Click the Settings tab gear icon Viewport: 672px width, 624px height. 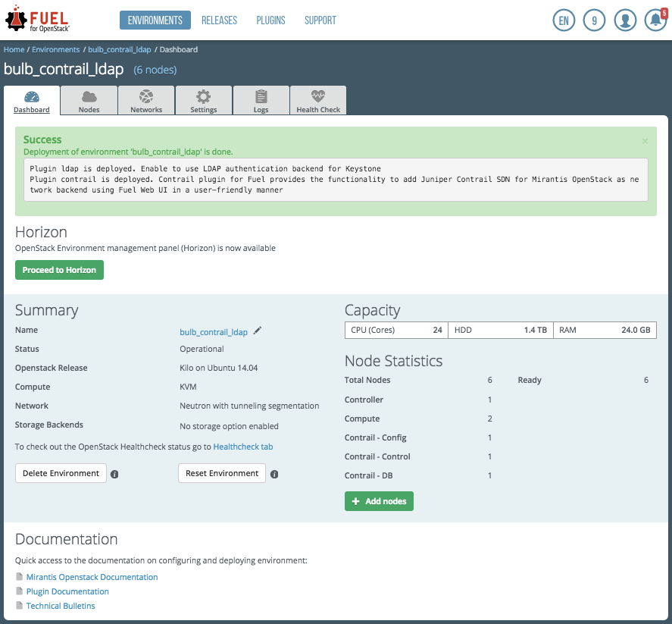tap(204, 96)
